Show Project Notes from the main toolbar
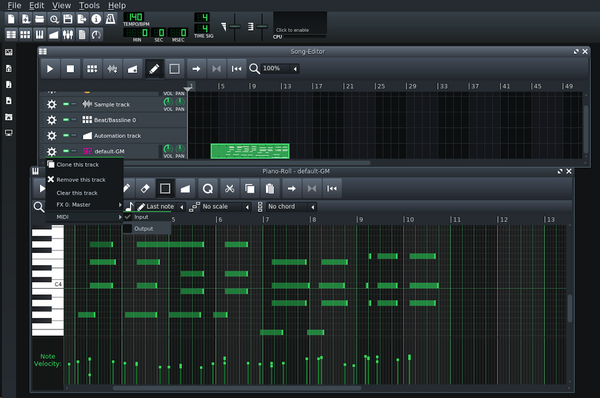600x398 pixels. tap(82, 34)
